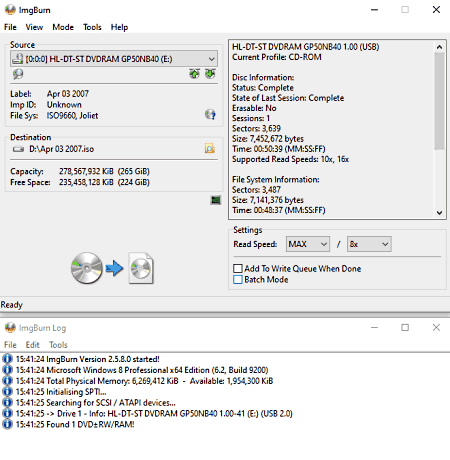Click the 'Current Profile: CD-ROM' line
This screenshot has width=450, height=460.
pos(277,57)
